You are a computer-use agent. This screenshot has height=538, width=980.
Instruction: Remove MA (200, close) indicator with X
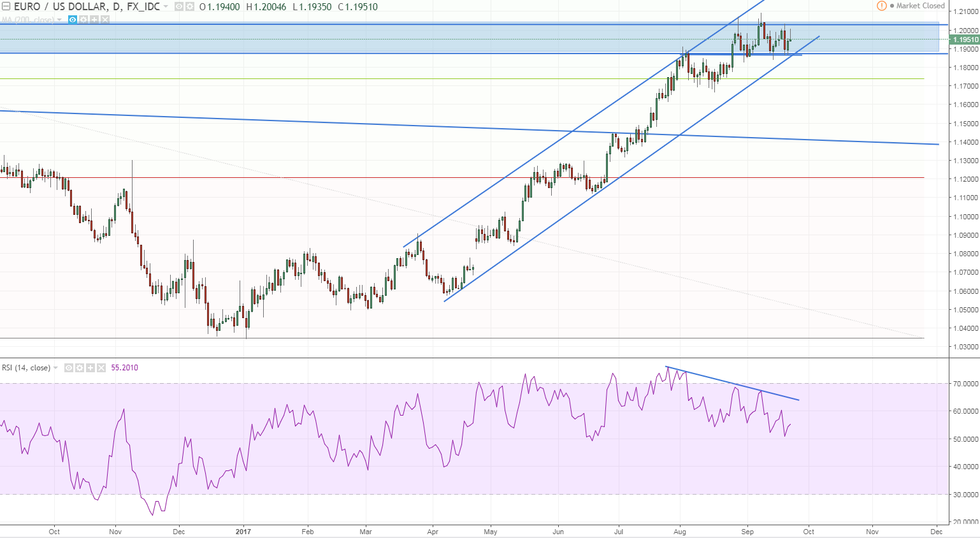[x=104, y=20]
